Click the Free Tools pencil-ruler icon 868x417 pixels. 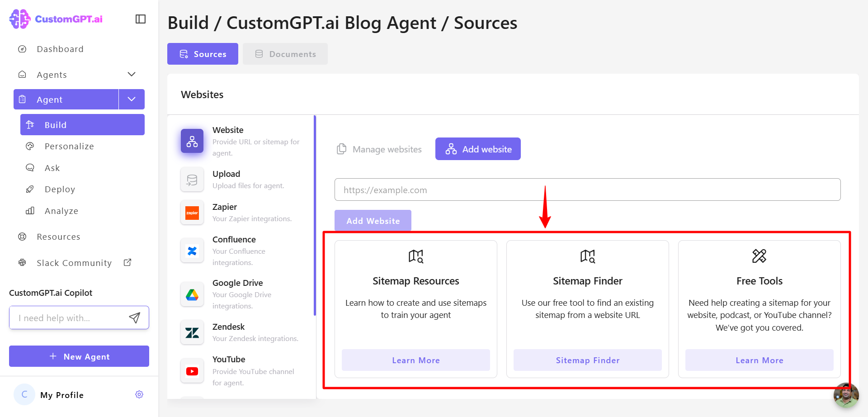tap(759, 256)
